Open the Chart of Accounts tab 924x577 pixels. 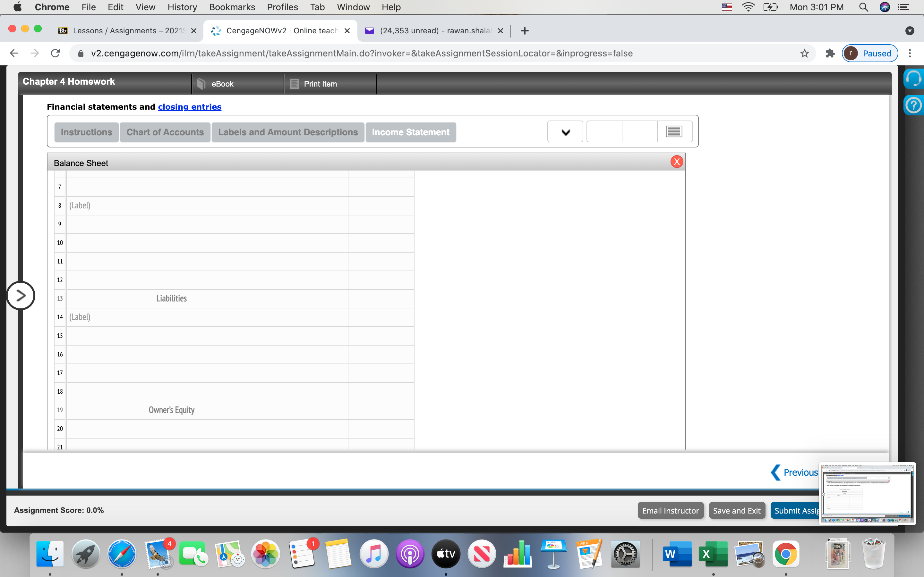tap(165, 132)
